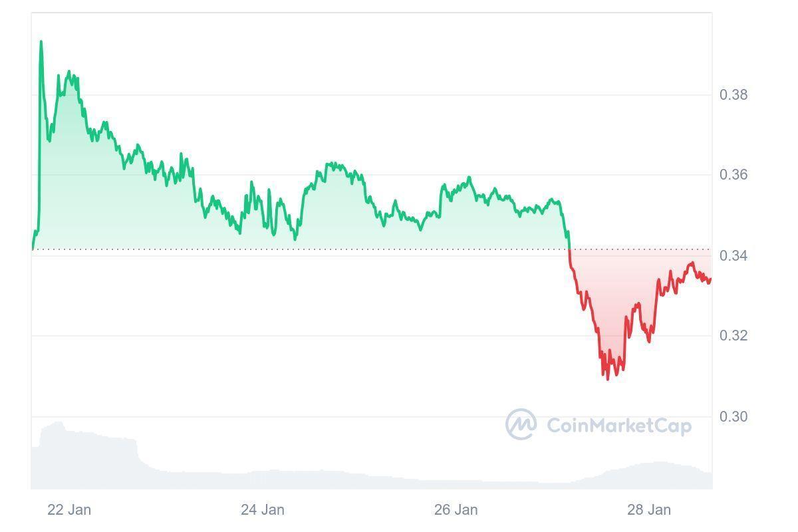Click where the price line turns from green to red

[x=569, y=249]
